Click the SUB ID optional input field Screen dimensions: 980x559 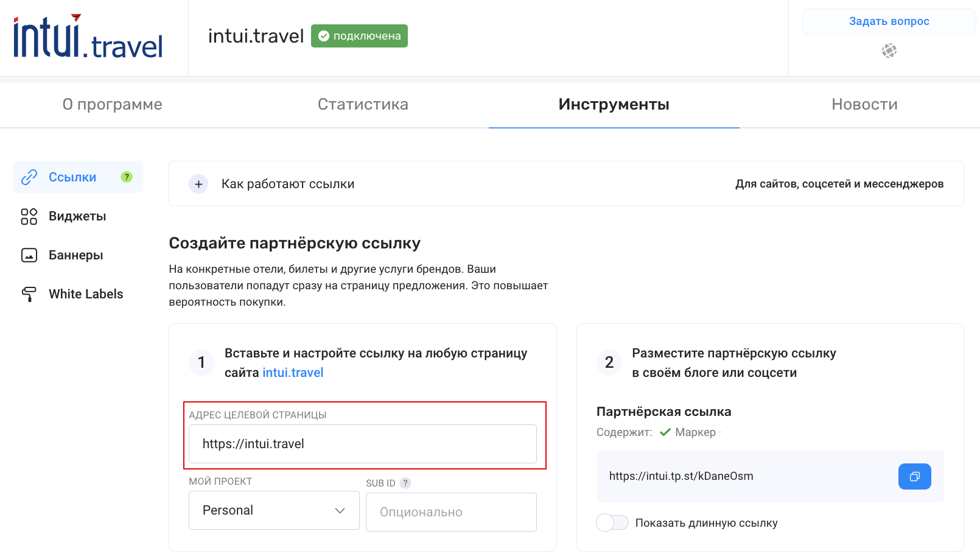tap(451, 512)
